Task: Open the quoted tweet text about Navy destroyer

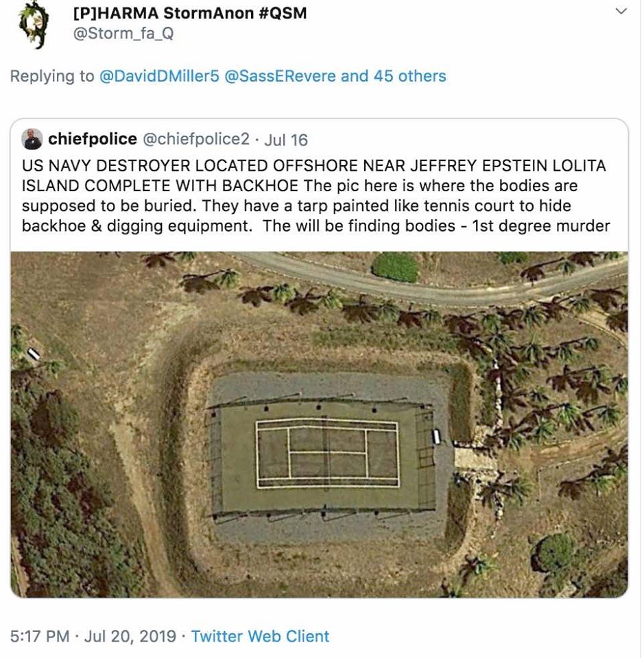Action: pyautogui.click(x=315, y=196)
